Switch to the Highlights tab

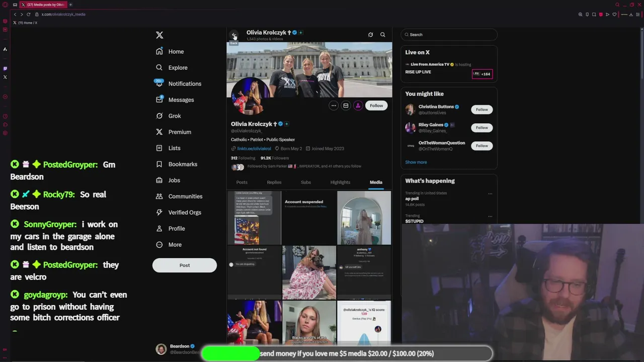coord(340,182)
